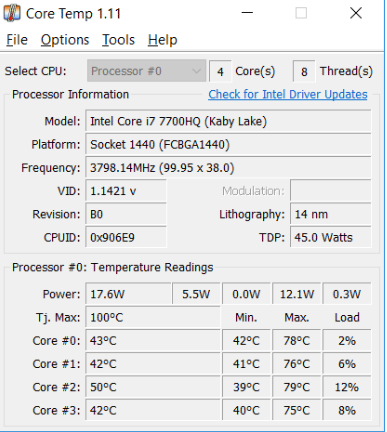Click Core #0 minimum temperature 42°C
This screenshot has height=432, width=387.
(x=246, y=341)
